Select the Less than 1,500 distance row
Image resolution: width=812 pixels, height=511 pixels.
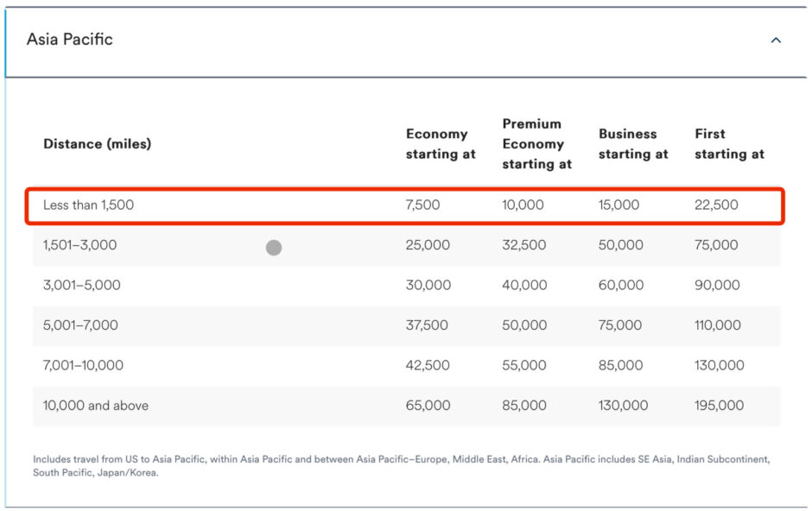pyautogui.click(x=89, y=205)
